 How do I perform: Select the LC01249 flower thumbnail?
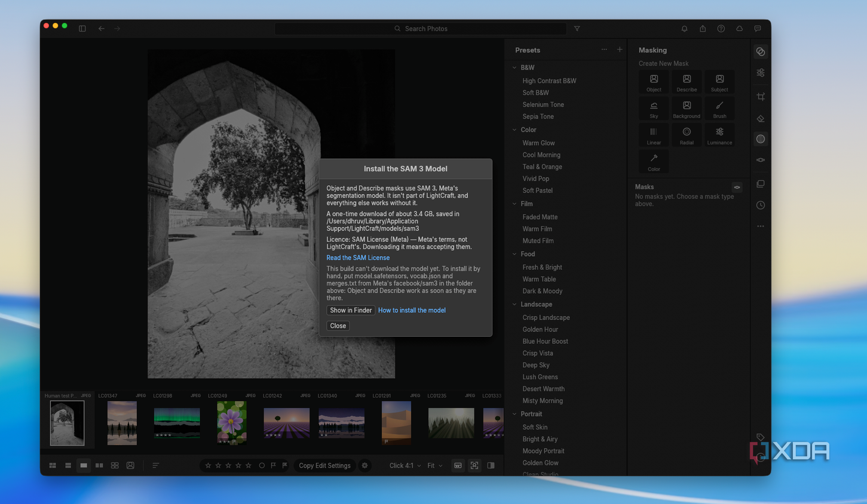pos(232,422)
